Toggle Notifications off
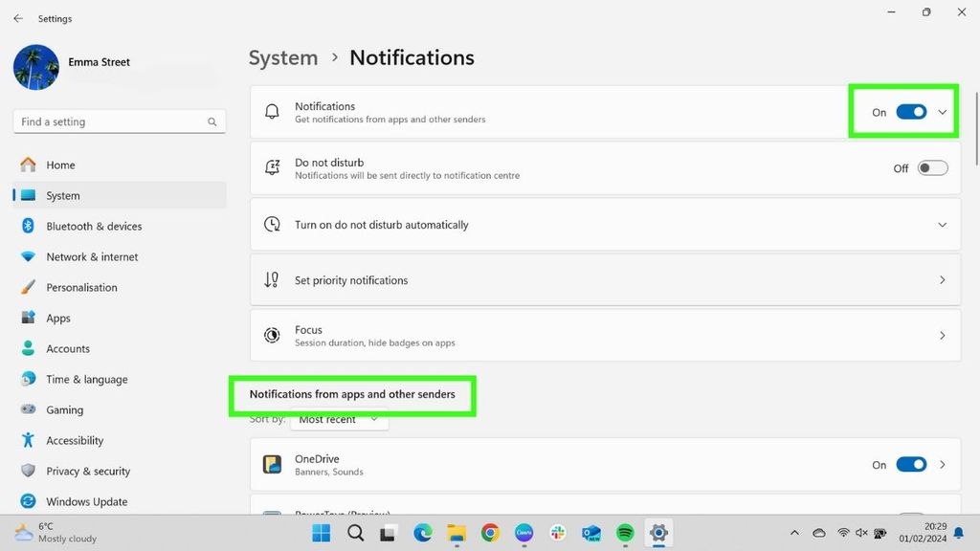The width and height of the screenshot is (980, 551). [x=911, y=112]
